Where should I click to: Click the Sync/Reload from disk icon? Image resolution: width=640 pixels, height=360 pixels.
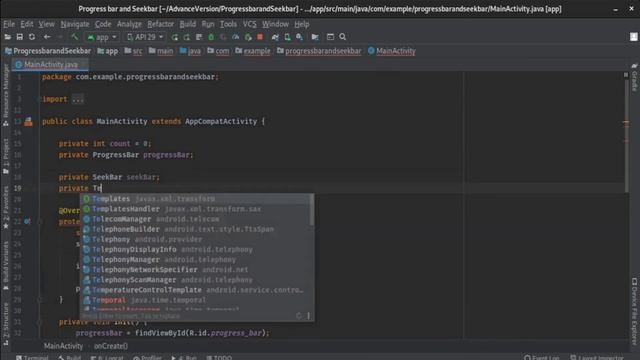pyautogui.click(x=32, y=37)
